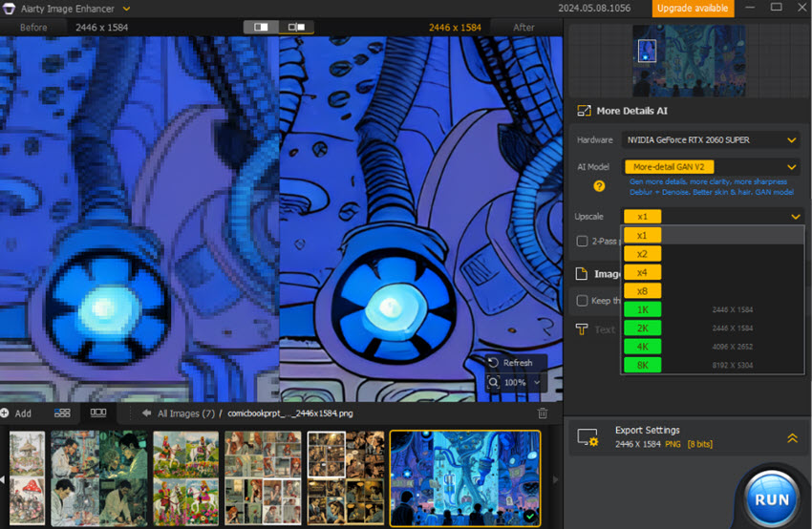The image size is (812, 529).
Task: Click the Image section page icon
Action: [x=582, y=274]
